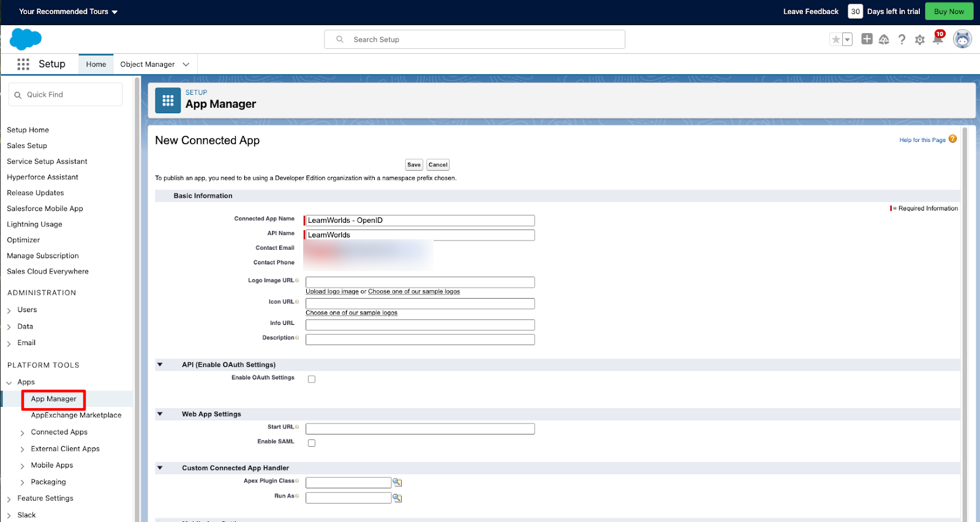Click the Description field
Image resolution: width=980 pixels, height=522 pixels.
click(420, 340)
